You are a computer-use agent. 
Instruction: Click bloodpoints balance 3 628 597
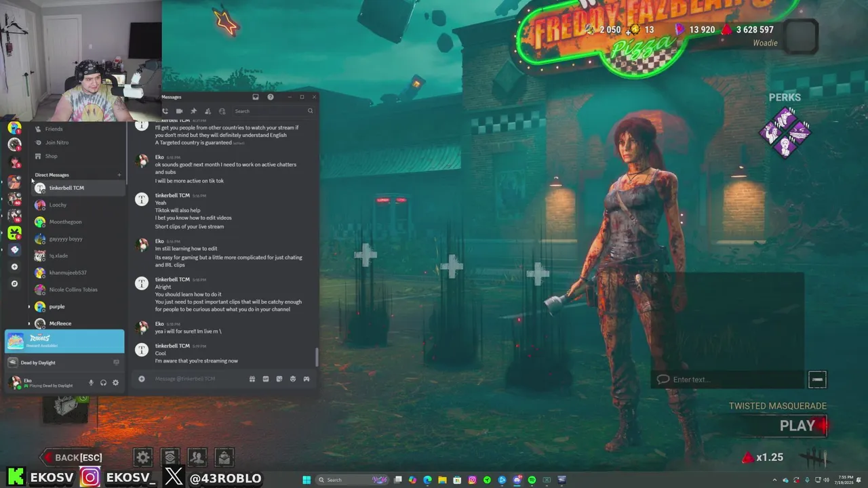pos(747,30)
